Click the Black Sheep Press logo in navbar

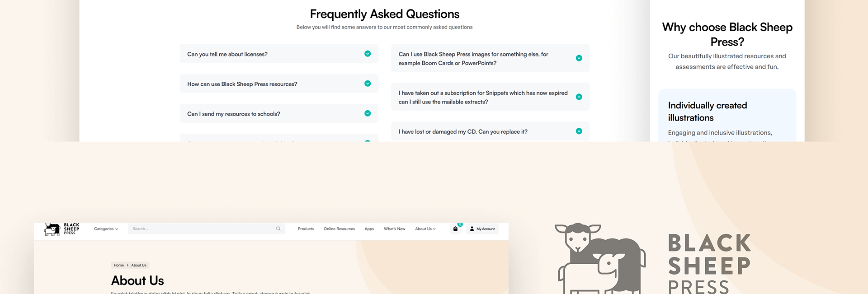62,229
